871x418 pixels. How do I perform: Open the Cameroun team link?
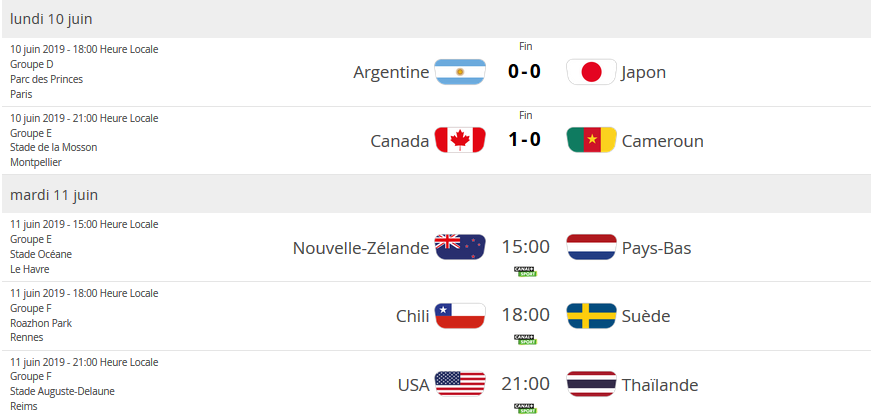[x=662, y=141]
